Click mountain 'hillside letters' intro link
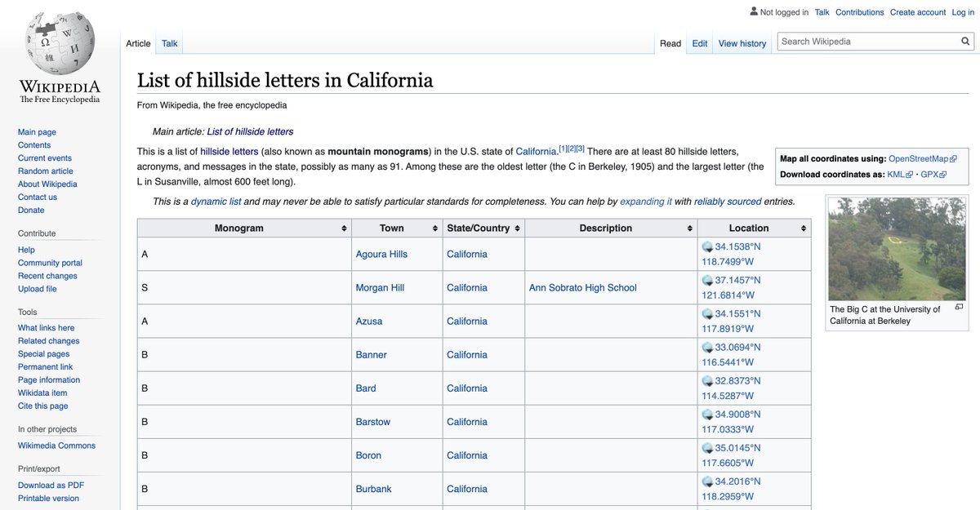980x510 pixels. [x=229, y=152]
